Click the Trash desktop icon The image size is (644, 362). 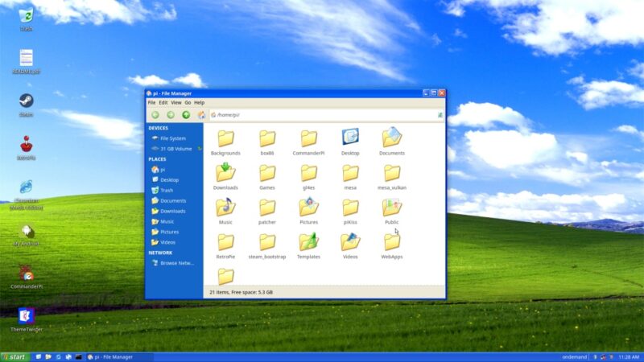click(x=26, y=19)
